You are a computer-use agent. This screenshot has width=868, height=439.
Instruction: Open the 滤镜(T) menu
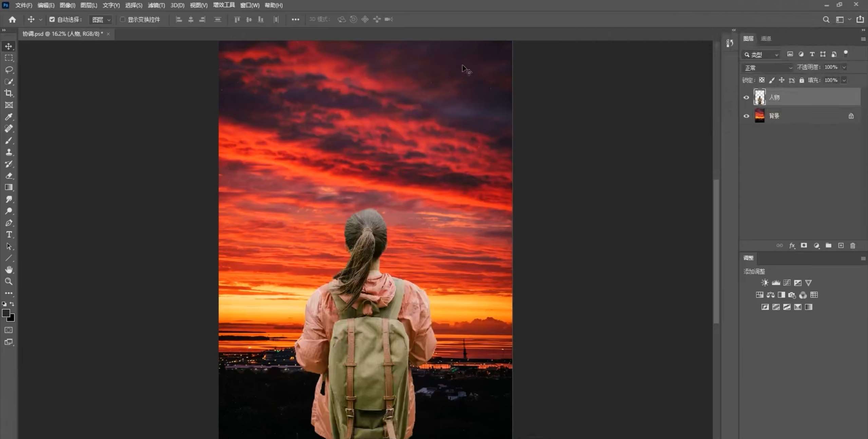click(155, 5)
